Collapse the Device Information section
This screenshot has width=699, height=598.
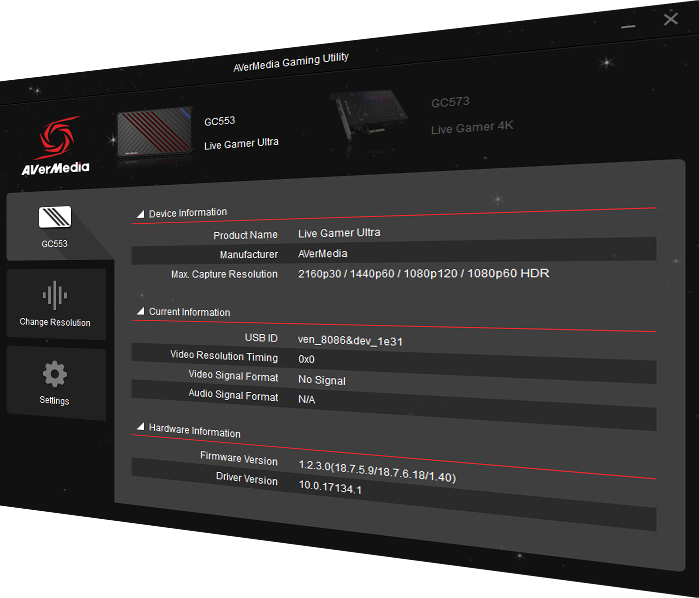[x=140, y=214]
